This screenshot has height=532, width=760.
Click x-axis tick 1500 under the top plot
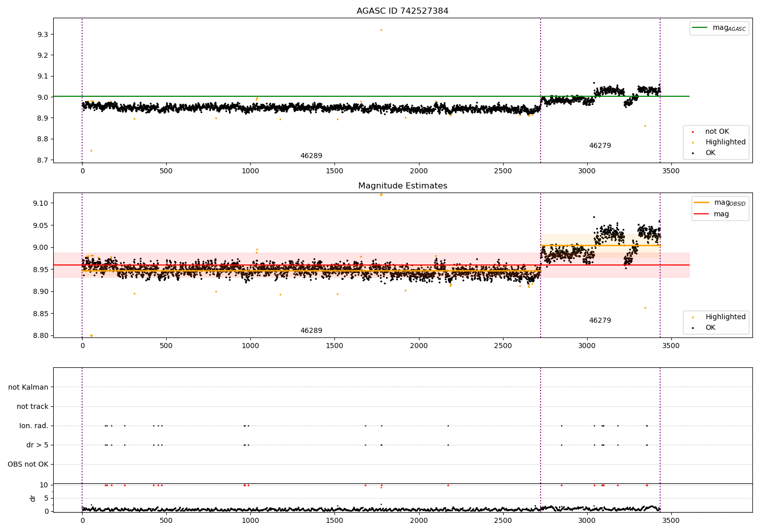pos(334,171)
